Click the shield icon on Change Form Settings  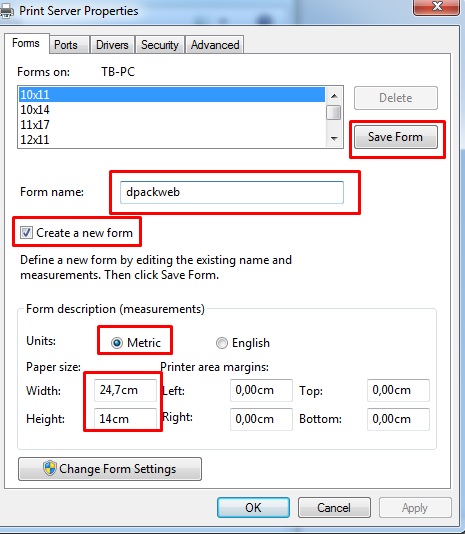coord(49,468)
